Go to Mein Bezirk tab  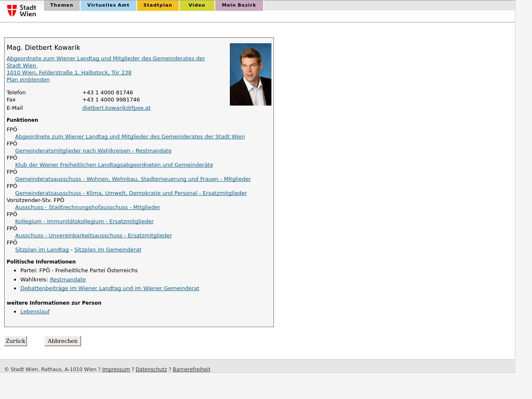239,5
